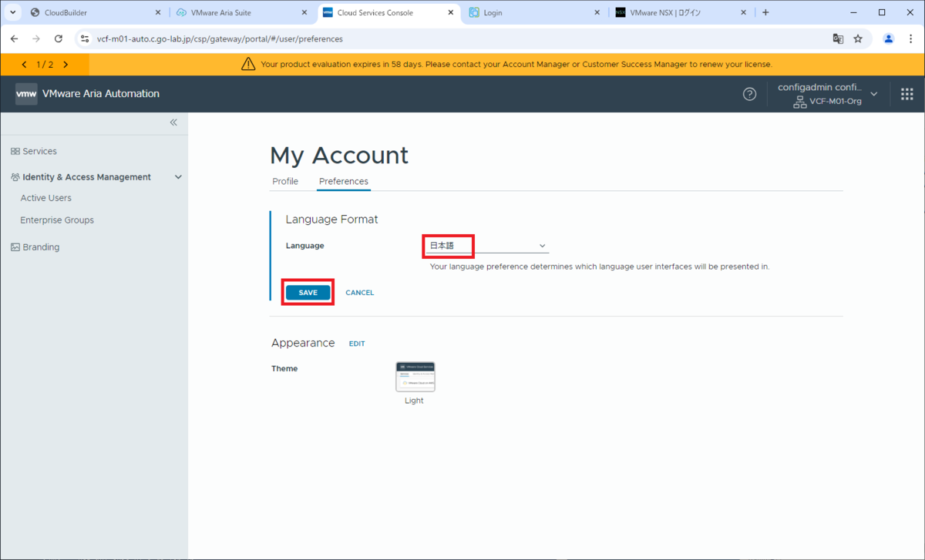Click the browser address bar URL
The width and height of the screenshot is (925, 560).
[220, 39]
